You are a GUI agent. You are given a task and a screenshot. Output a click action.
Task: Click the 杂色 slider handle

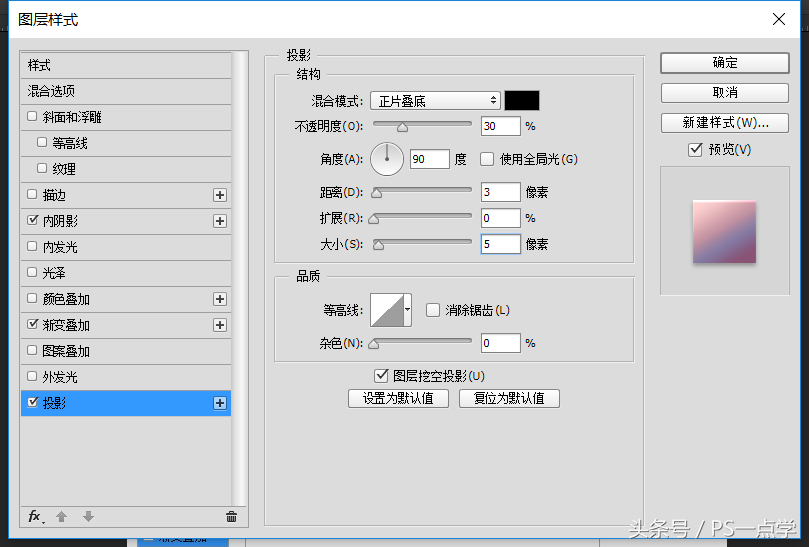pyautogui.click(x=374, y=344)
